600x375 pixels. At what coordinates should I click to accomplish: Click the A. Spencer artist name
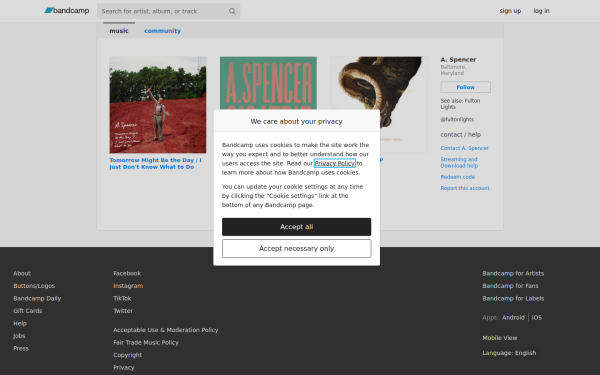click(458, 60)
